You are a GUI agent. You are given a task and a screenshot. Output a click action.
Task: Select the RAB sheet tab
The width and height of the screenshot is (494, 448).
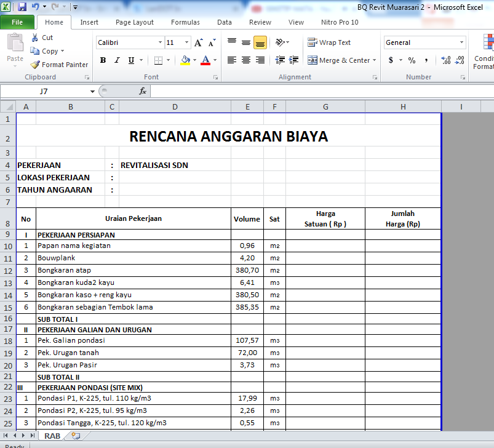pos(52,436)
